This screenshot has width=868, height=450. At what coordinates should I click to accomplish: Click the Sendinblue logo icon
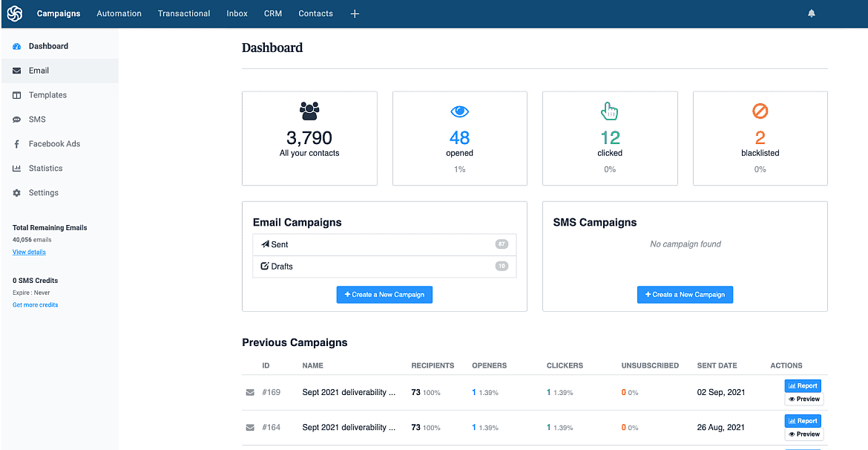(14, 13)
